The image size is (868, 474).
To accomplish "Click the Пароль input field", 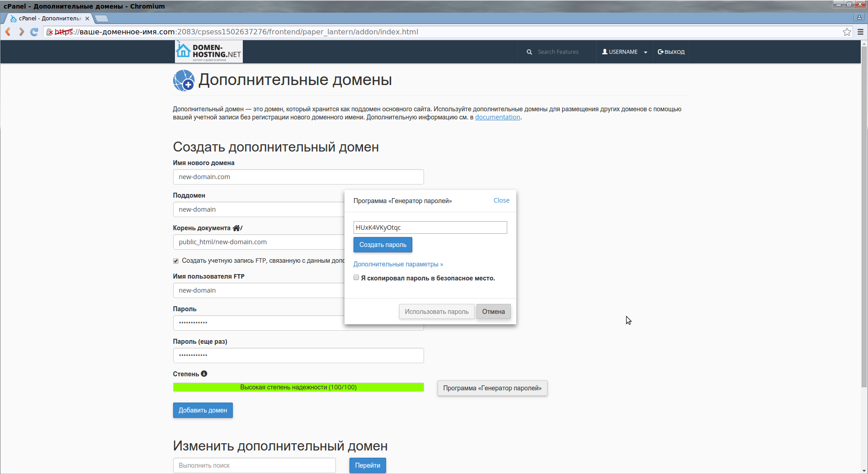I will 259,323.
